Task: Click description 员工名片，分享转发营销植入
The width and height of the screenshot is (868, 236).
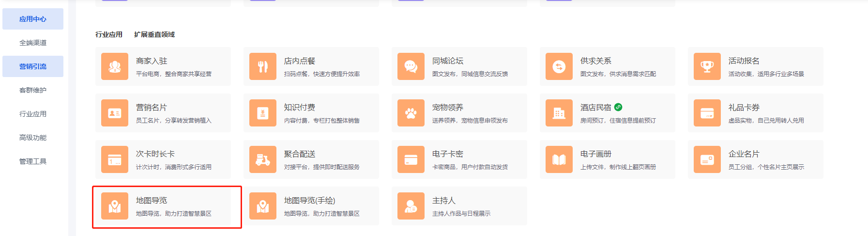Action: [x=174, y=121]
